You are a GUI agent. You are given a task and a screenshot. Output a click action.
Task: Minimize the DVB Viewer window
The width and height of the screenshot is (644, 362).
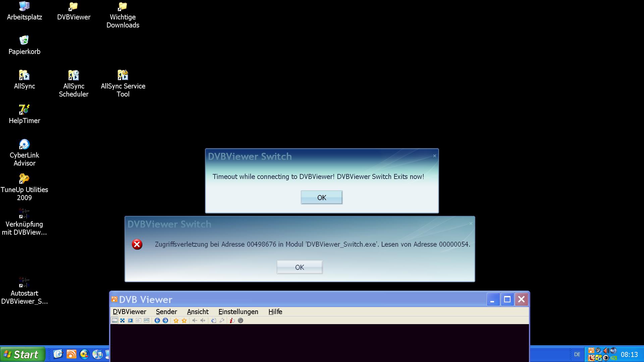(x=493, y=299)
